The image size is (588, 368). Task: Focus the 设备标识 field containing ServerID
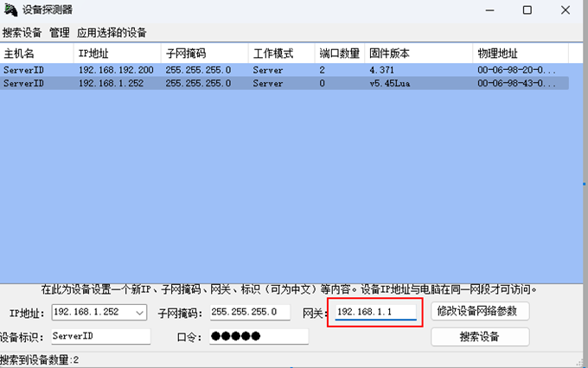[101, 336]
